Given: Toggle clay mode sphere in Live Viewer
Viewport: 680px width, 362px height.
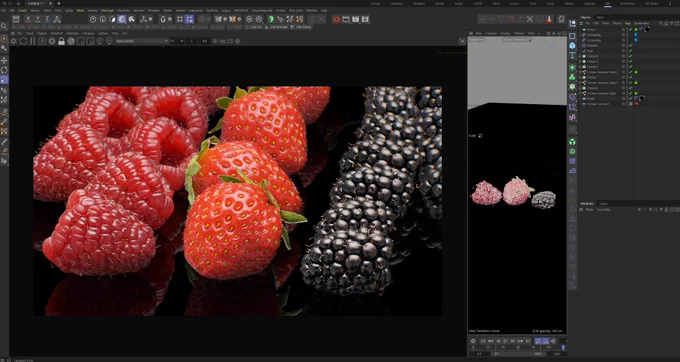Looking at the screenshot, I should 71,41.
